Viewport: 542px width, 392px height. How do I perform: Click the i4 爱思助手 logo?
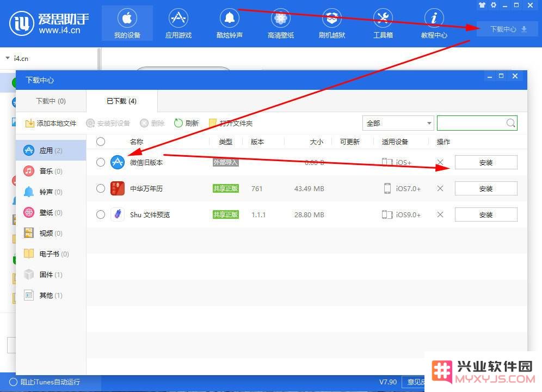click(x=48, y=23)
